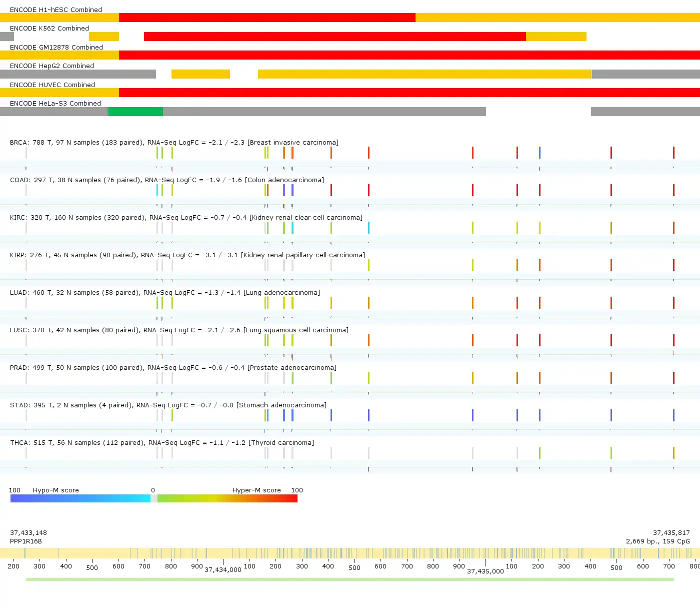Select the yellow segment in the GM12878 track
Image resolution: width=700 pixels, height=608 pixels.
(x=59, y=55)
